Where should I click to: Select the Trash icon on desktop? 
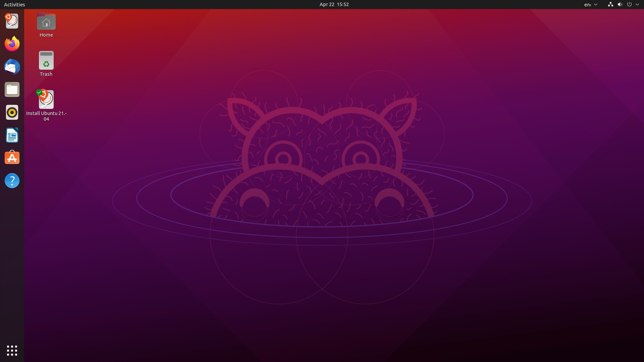click(46, 61)
